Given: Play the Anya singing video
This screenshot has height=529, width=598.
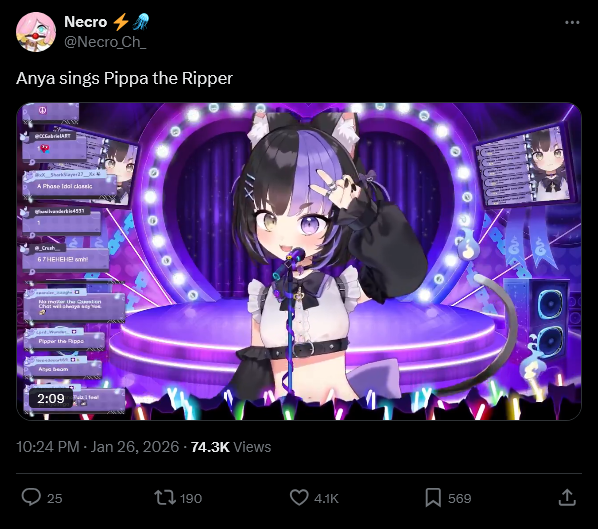Looking at the screenshot, I should coord(299,261).
